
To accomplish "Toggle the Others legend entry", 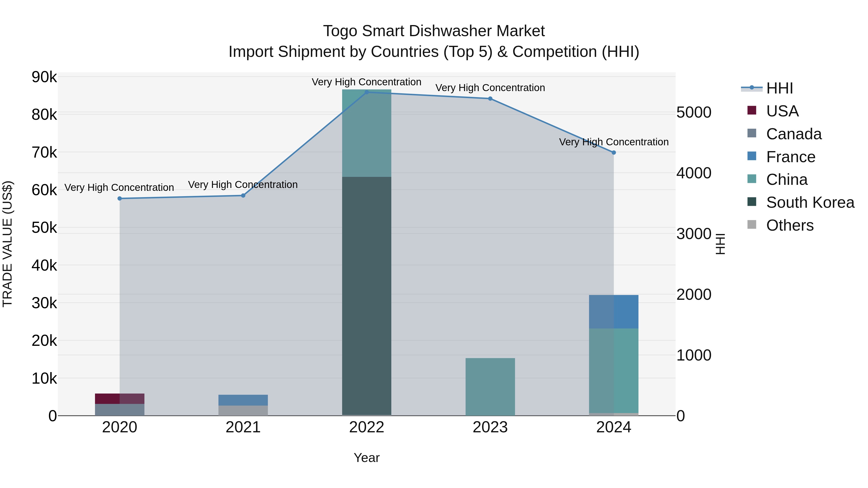I will [780, 225].
